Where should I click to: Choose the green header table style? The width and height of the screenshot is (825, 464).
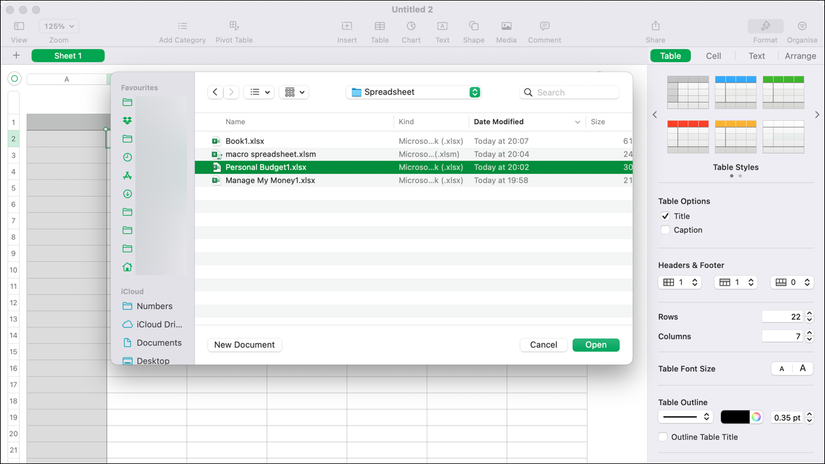coord(783,93)
